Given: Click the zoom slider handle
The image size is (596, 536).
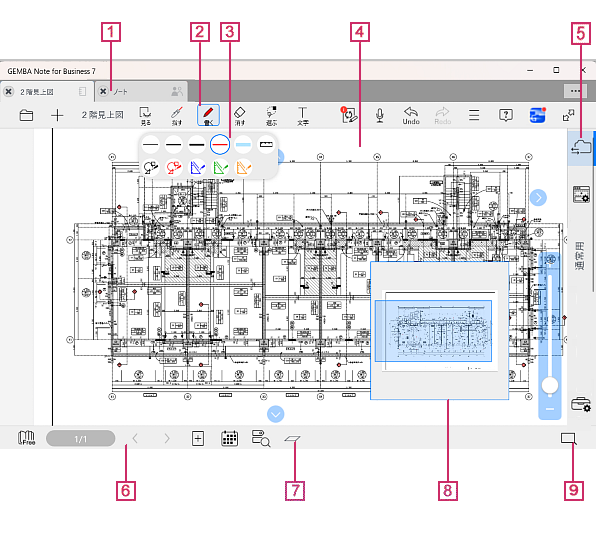Looking at the screenshot, I should click(550, 385).
